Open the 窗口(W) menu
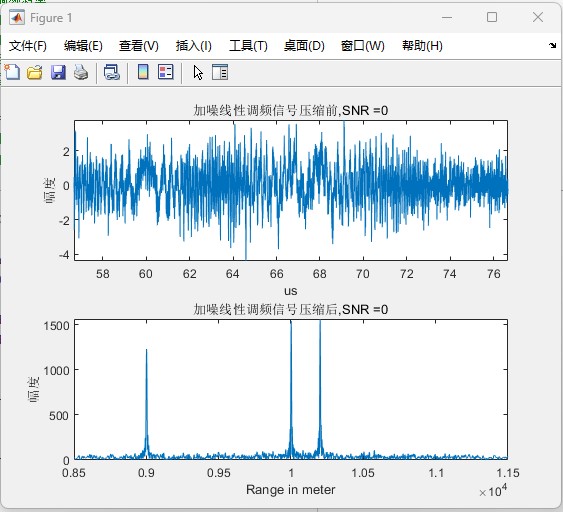This screenshot has width=563, height=512. [x=363, y=46]
